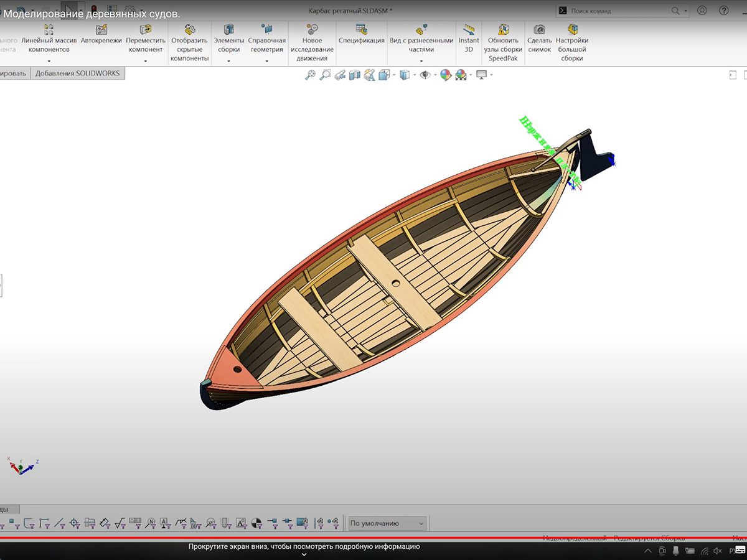Click the muted volume icon in system tray
Screen dimensions: 747x560
click(718, 551)
